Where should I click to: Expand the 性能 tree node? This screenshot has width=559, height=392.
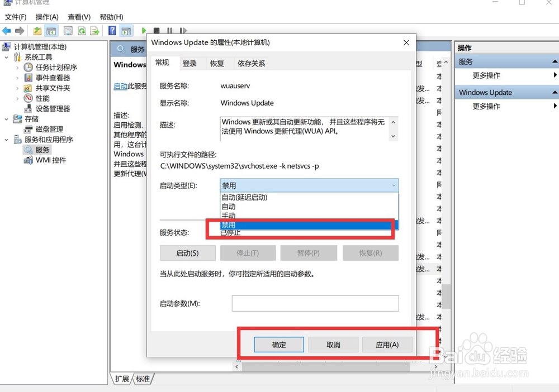point(17,98)
